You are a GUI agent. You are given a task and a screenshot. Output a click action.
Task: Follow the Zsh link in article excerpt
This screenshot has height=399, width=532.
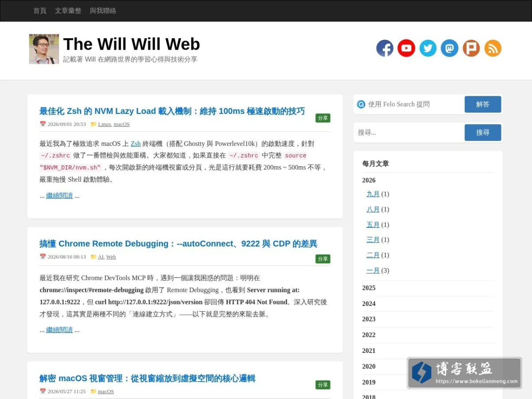[136, 144]
